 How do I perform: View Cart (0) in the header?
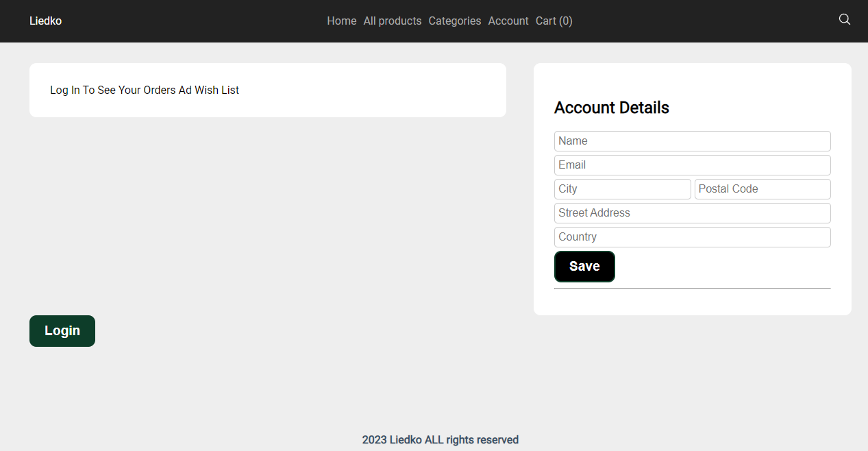point(554,21)
